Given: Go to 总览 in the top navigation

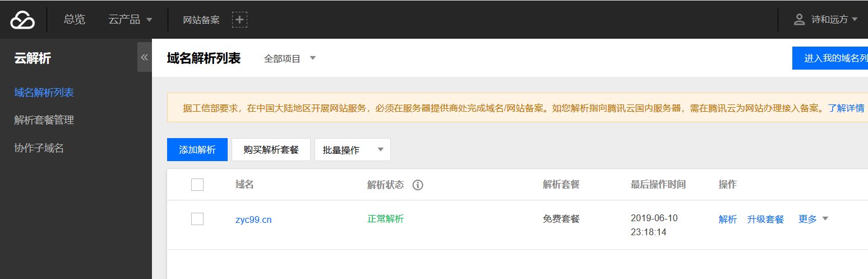Looking at the screenshot, I should point(75,20).
